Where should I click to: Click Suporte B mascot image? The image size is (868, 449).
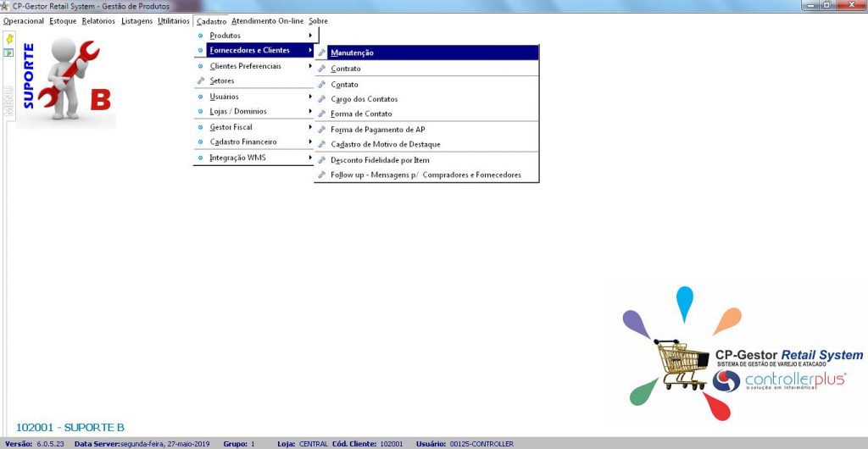[66, 80]
